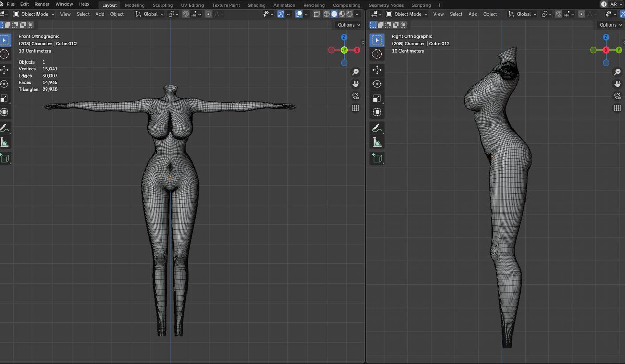Toggle snapping magnet in left viewport header
Image resolution: width=625 pixels, height=364 pixels.
coord(186,14)
